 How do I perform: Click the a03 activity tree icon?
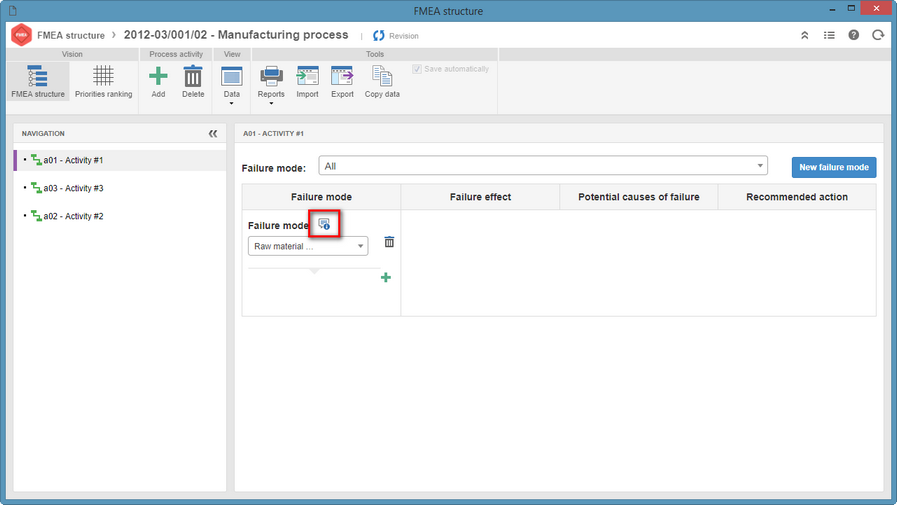[x=36, y=188]
